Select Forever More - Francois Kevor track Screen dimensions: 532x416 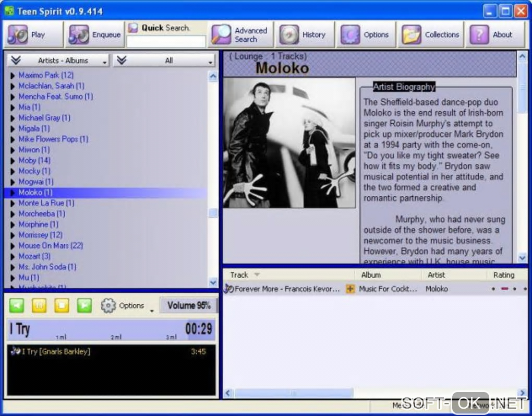287,289
